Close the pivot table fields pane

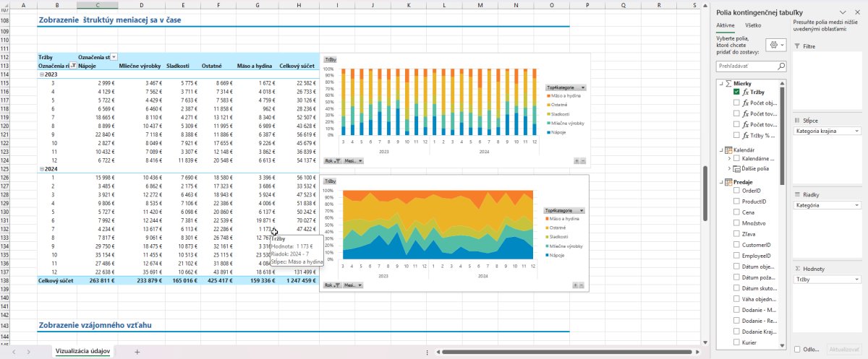[858, 12]
